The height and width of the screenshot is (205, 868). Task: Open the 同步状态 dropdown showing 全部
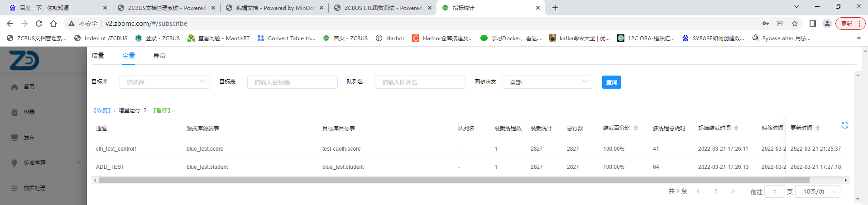point(548,82)
